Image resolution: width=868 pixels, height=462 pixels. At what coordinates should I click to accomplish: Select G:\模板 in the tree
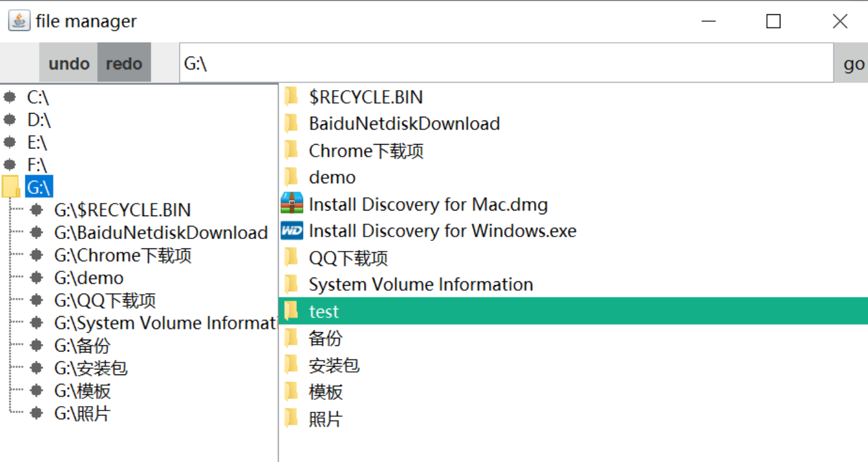(x=83, y=391)
